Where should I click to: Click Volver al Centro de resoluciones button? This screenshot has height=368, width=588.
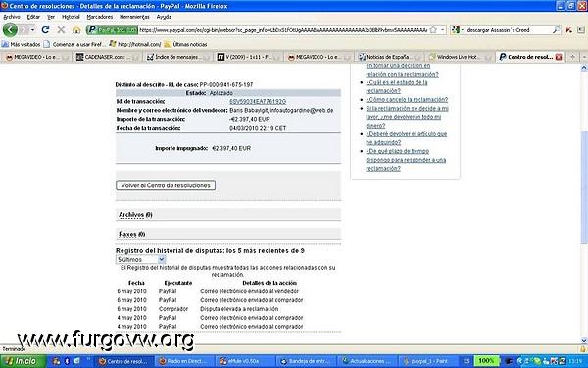tap(166, 185)
